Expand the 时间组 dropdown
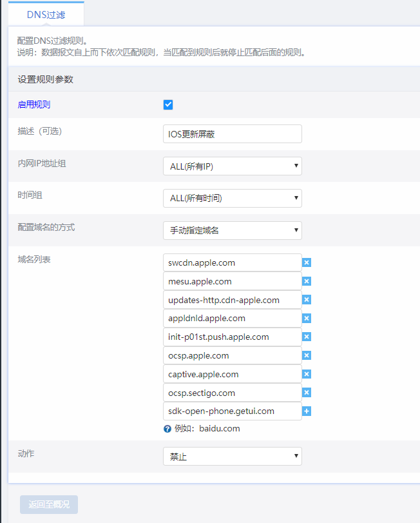 pyautogui.click(x=232, y=199)
